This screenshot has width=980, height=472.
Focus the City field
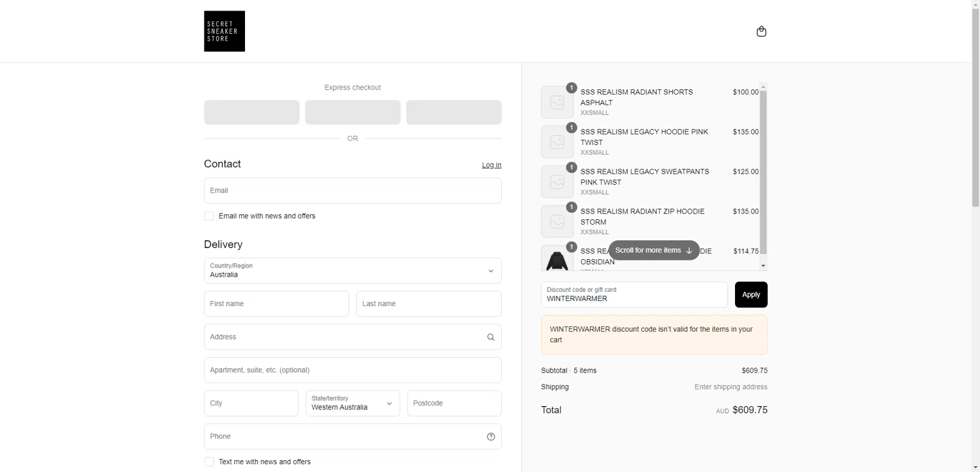point(251,403)
